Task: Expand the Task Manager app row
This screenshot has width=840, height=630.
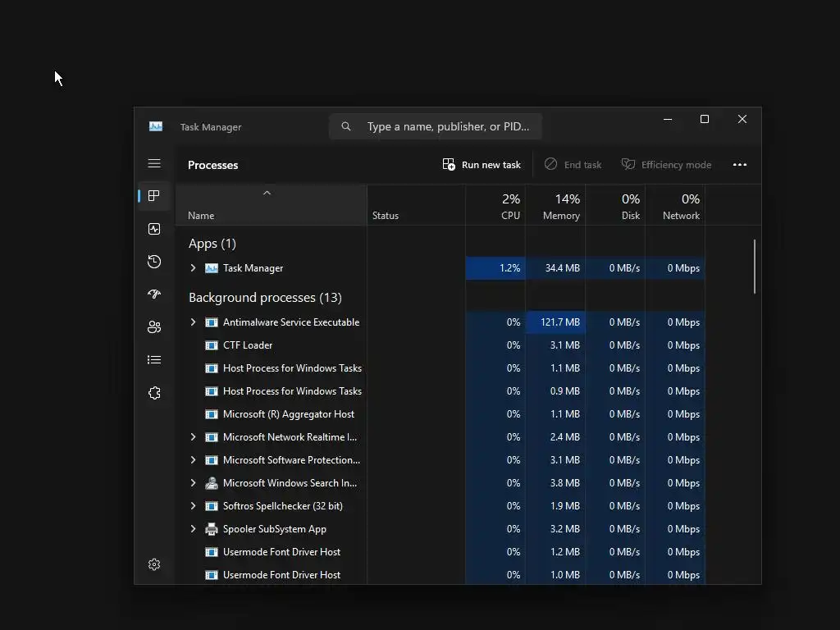Action: 194,268
